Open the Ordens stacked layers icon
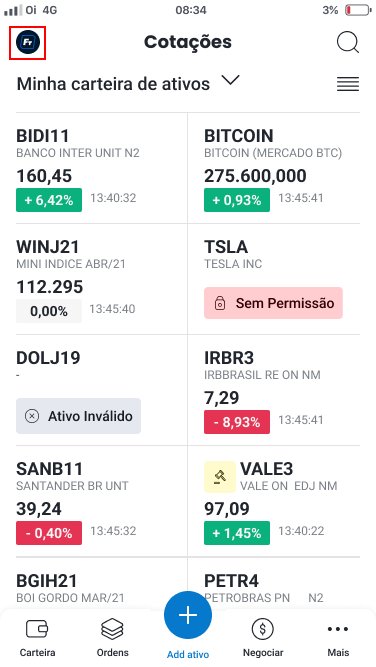This screenshot has width=376, height=667. (x=112, y=628)
